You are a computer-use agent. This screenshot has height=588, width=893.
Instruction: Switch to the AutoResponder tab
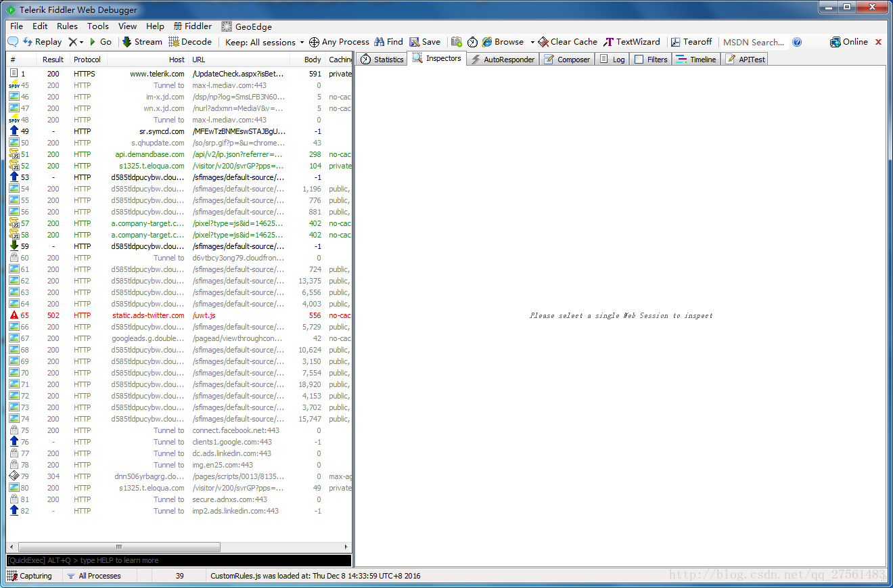tap(502, 60)
